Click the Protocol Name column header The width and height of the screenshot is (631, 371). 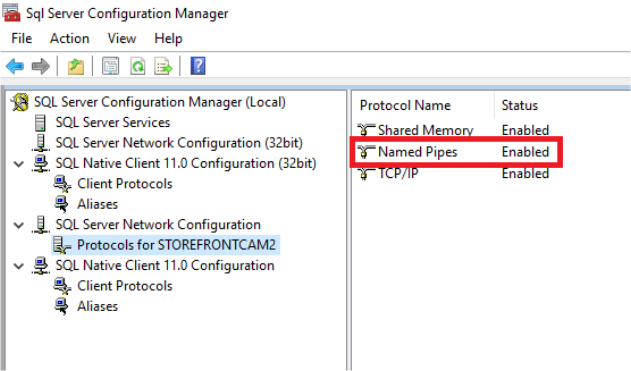point(405,105)
